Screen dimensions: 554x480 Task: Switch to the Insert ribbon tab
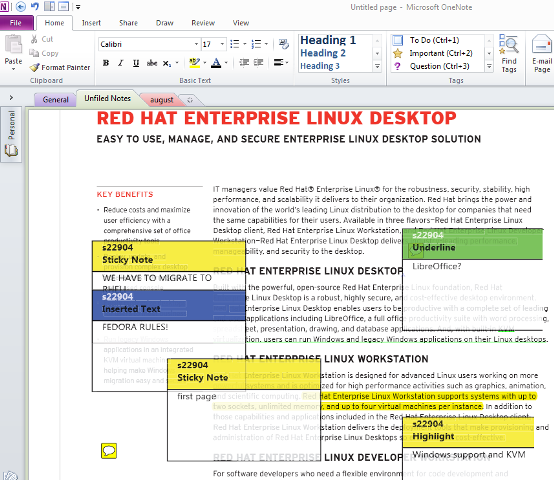tap(91, 23)
